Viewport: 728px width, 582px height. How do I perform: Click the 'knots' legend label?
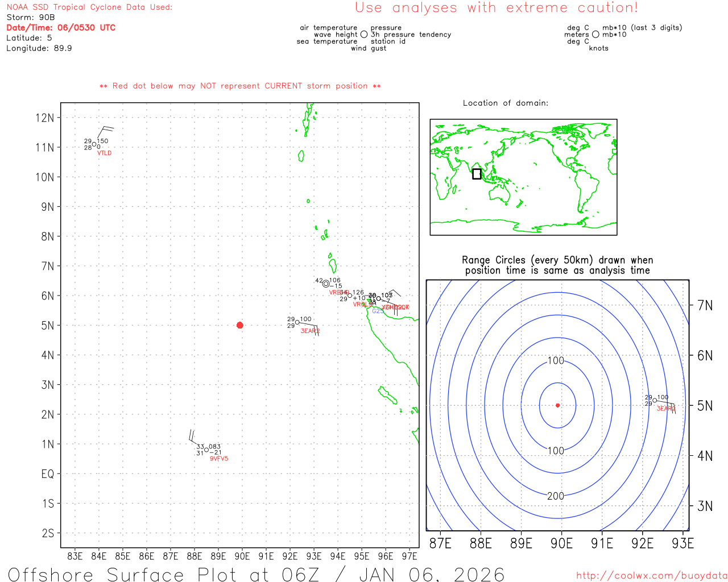point(599,48)
